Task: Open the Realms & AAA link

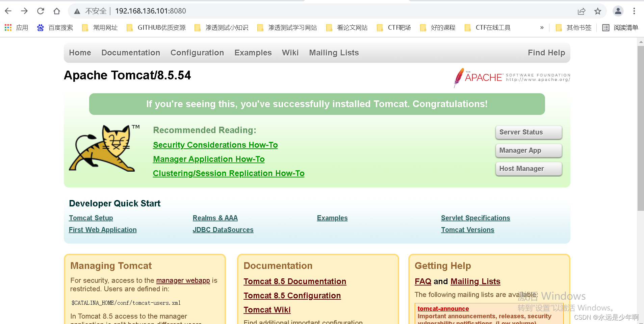Action: (215, 218)
